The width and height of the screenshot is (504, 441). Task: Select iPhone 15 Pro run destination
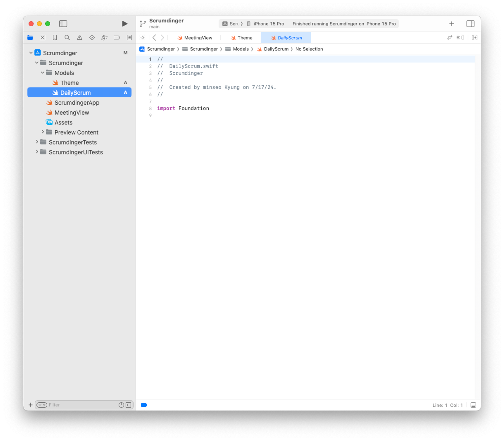click(x=268, y=24)
